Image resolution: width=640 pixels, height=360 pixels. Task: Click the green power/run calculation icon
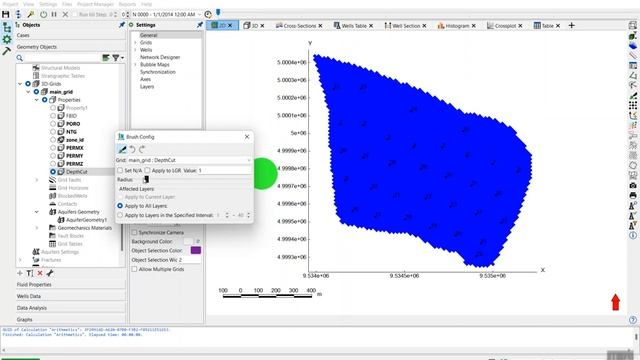click(x=43, y=14)
